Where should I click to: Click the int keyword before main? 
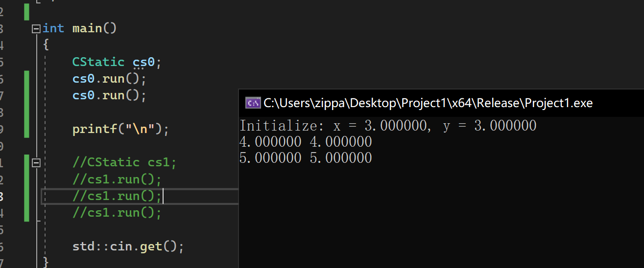point(53,28)
